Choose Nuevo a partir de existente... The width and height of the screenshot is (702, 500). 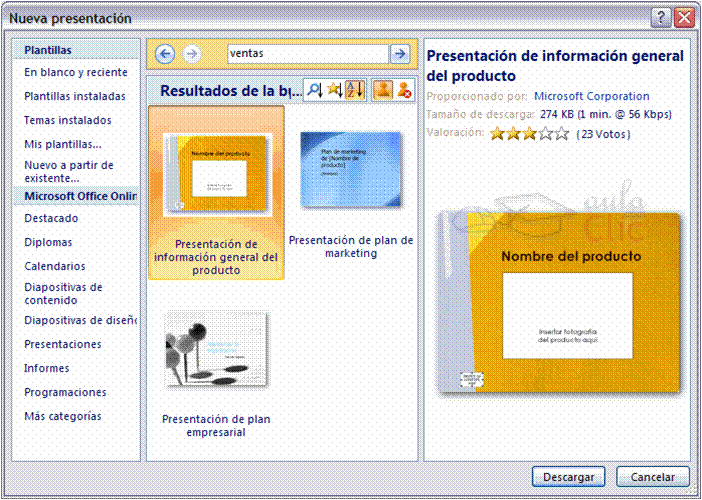tap(68, 171)
